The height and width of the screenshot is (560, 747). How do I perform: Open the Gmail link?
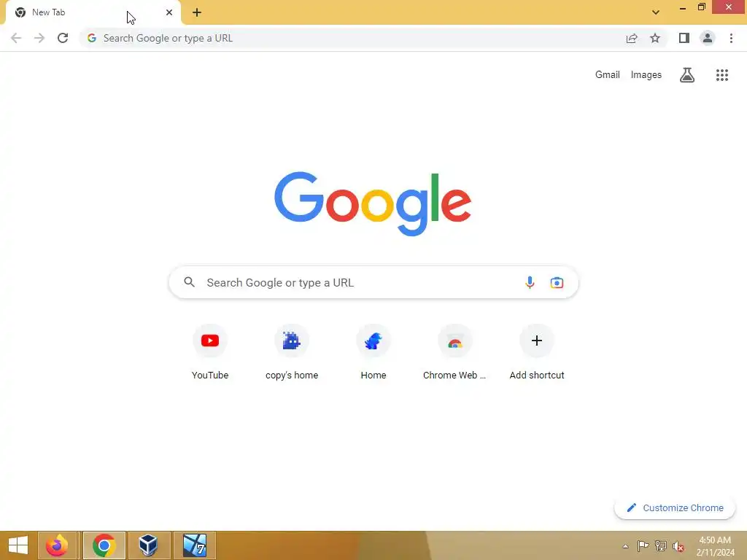pos(608,75)
